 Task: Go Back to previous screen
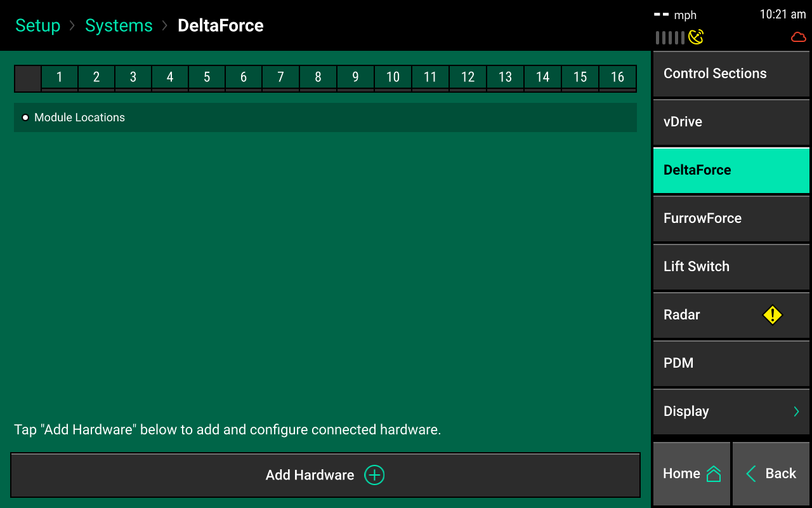pyautogui.click(x=771, y=474)
